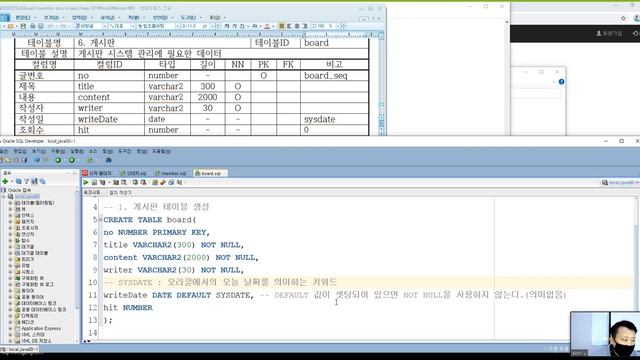Screen dimensions: 640x360
Task: Select left alignment in Hangul toolbar
Action: (289, 26)
